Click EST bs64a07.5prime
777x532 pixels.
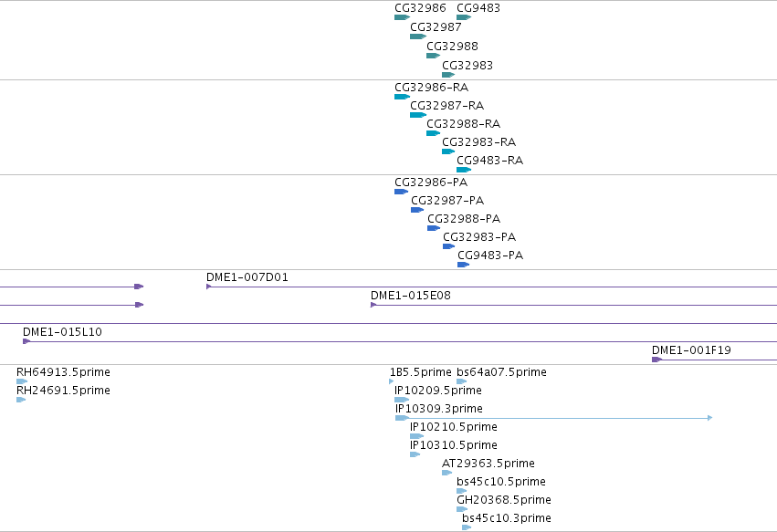[501, 372]
